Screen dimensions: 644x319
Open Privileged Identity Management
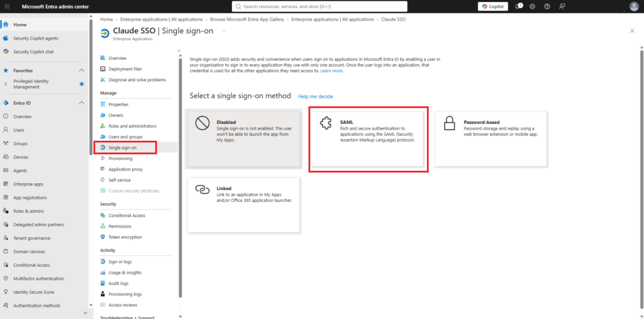tap(31, 84)
